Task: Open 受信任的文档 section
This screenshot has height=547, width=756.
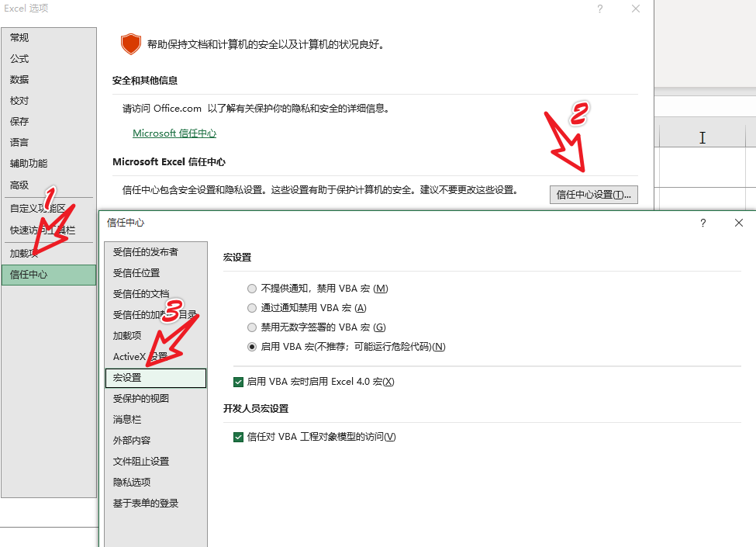Action: [x=156, y=294]
